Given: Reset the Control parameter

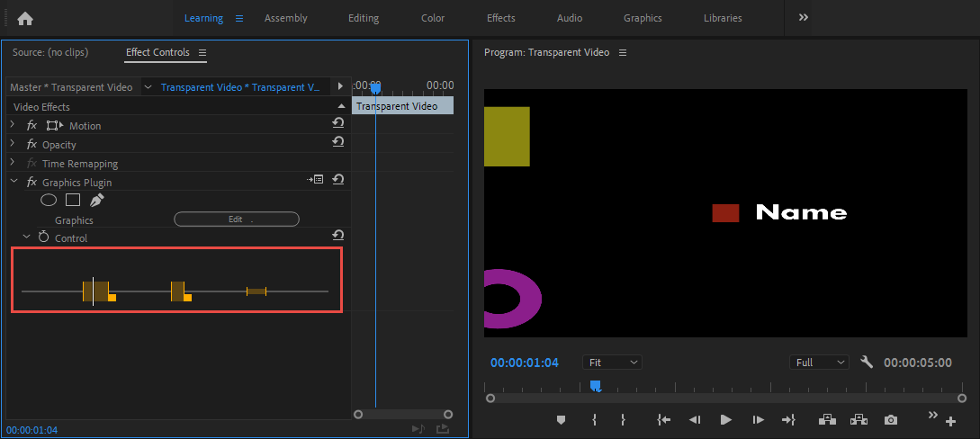Looking at the screenshot, I should tap(338, 235).
